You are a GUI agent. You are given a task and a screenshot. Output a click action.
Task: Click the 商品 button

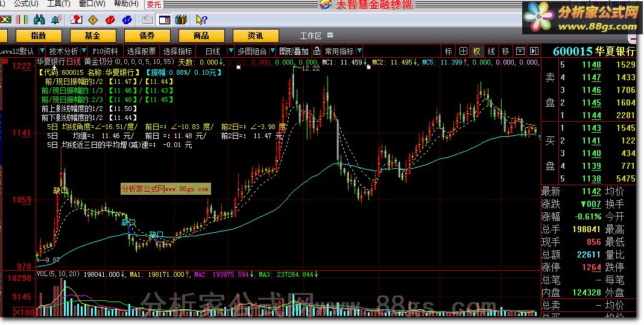pos(201,36)
